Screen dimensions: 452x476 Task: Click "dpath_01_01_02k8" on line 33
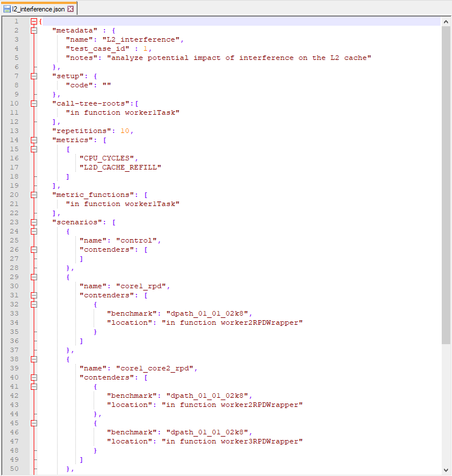(207, 313)
